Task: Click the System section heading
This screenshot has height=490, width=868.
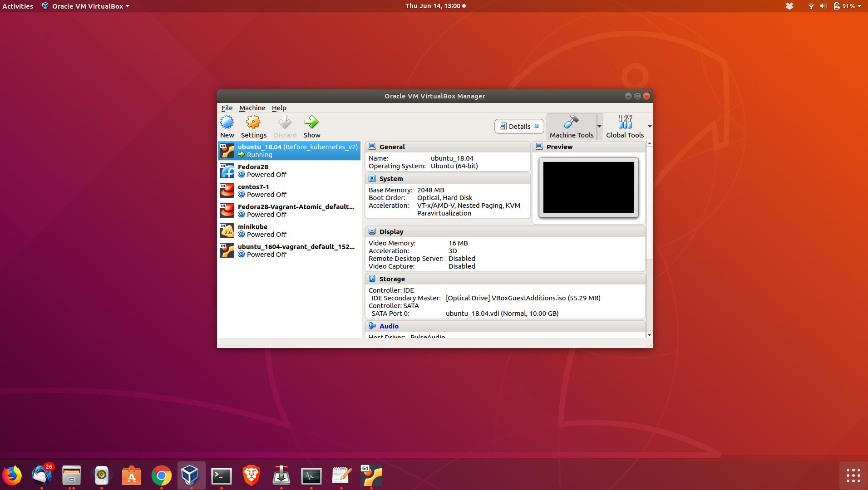Action: tap(391, 178)
